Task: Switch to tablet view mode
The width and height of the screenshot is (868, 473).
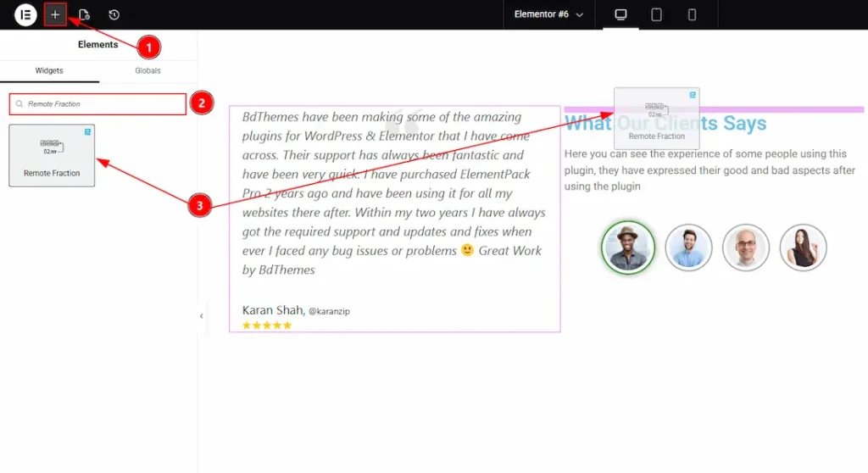Action: point(656,14)
